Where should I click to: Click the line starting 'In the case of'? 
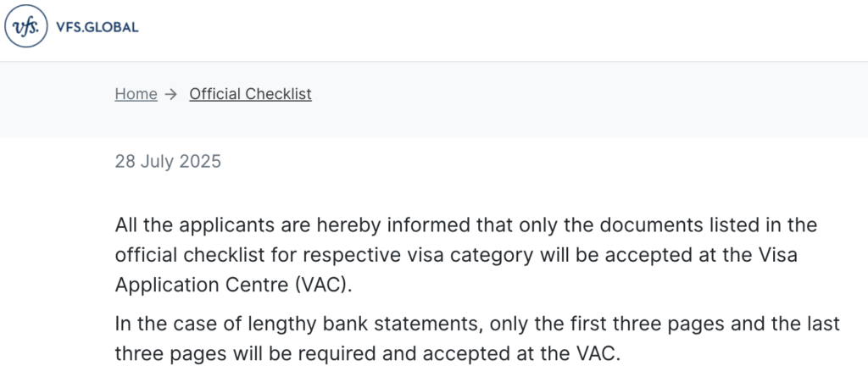(x=477, y=324)
